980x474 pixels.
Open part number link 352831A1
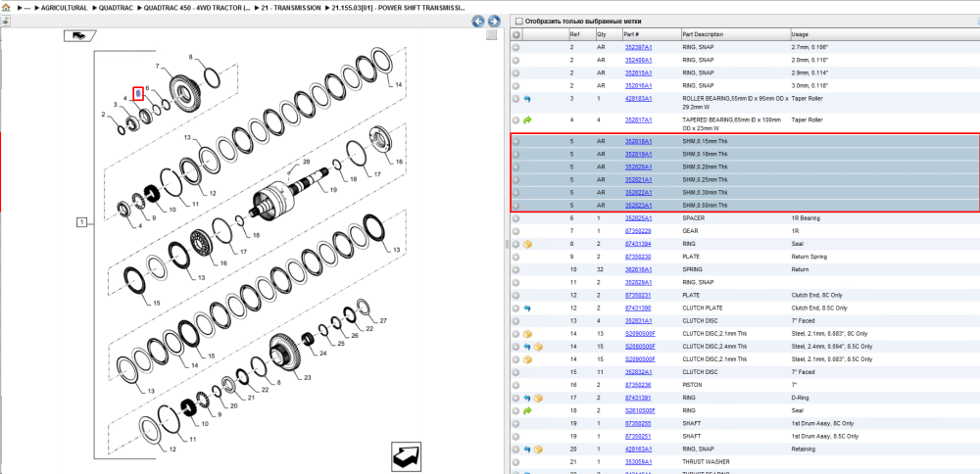(638, 321)
